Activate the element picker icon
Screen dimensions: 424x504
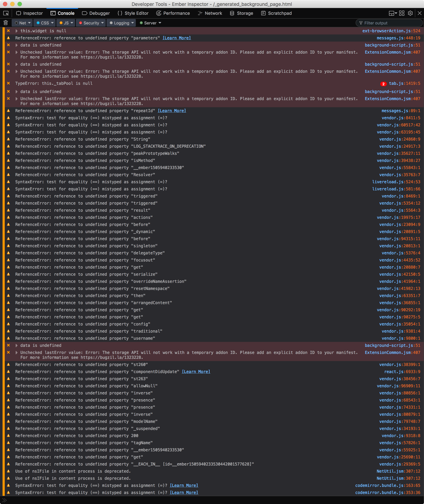coord(6,13)
